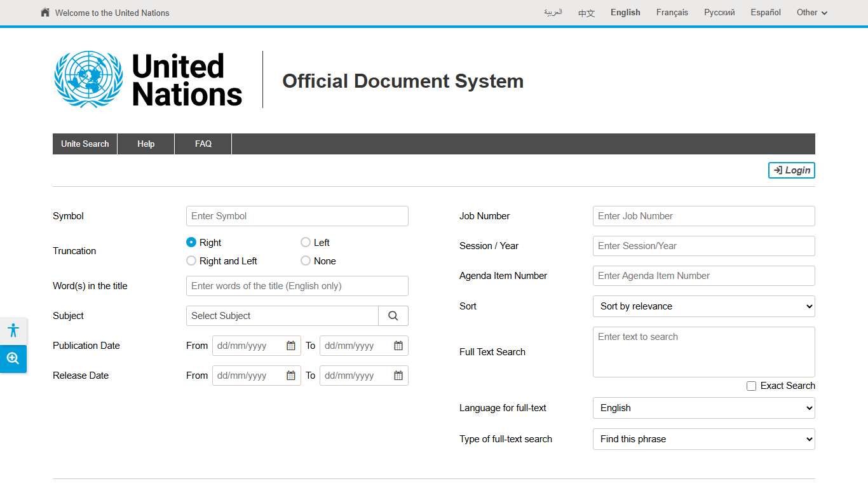Enable the Exact Search checkbox
The width and height of the screenshot is (868, 488).
pos(751,386)
